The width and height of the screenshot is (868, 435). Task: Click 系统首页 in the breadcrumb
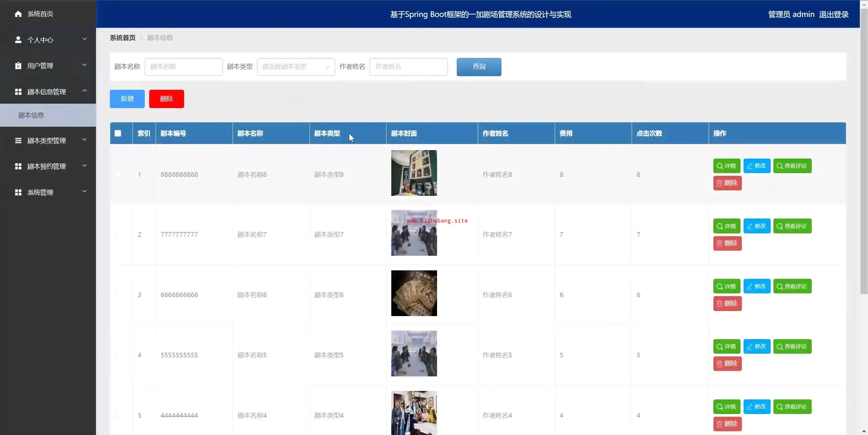122,38
